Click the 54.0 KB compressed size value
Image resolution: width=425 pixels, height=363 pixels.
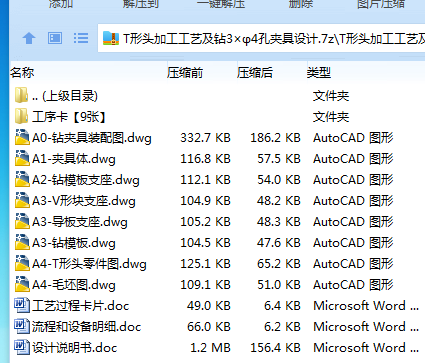pyautogui.click(x=279, y=180)
